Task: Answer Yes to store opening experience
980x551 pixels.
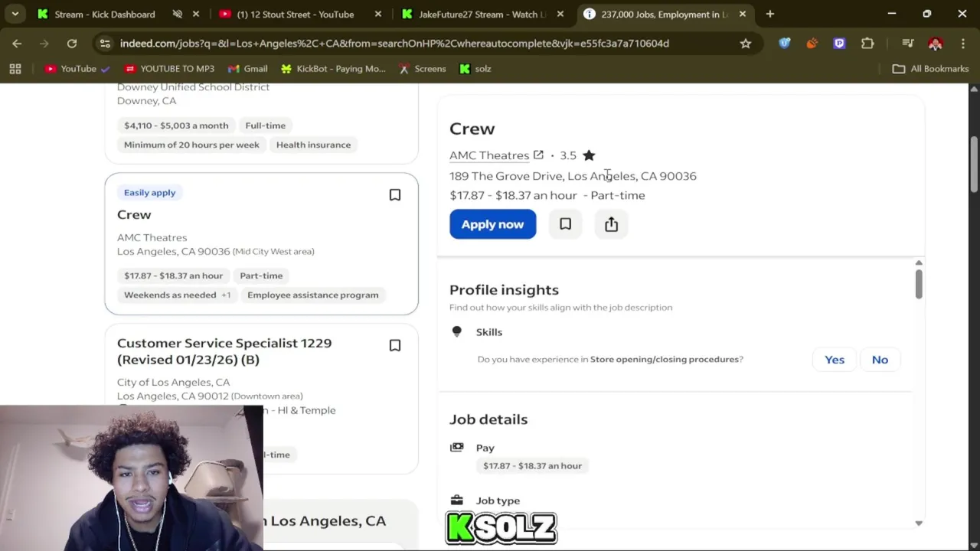Action: pos(835,360)
